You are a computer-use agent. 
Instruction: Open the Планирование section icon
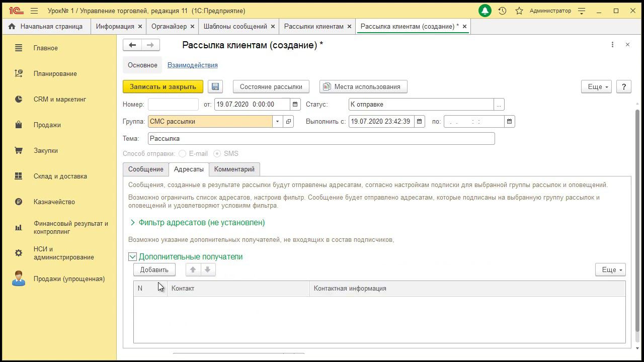(19, 73)
